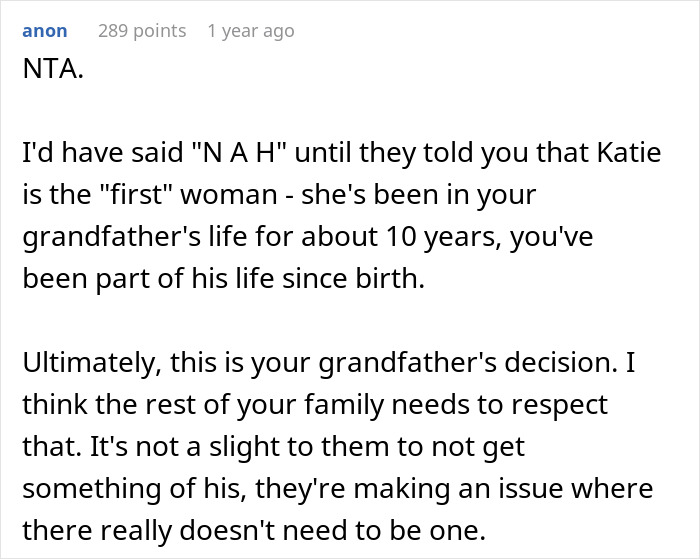Click the 289 points score

click(x=142, y=31)
